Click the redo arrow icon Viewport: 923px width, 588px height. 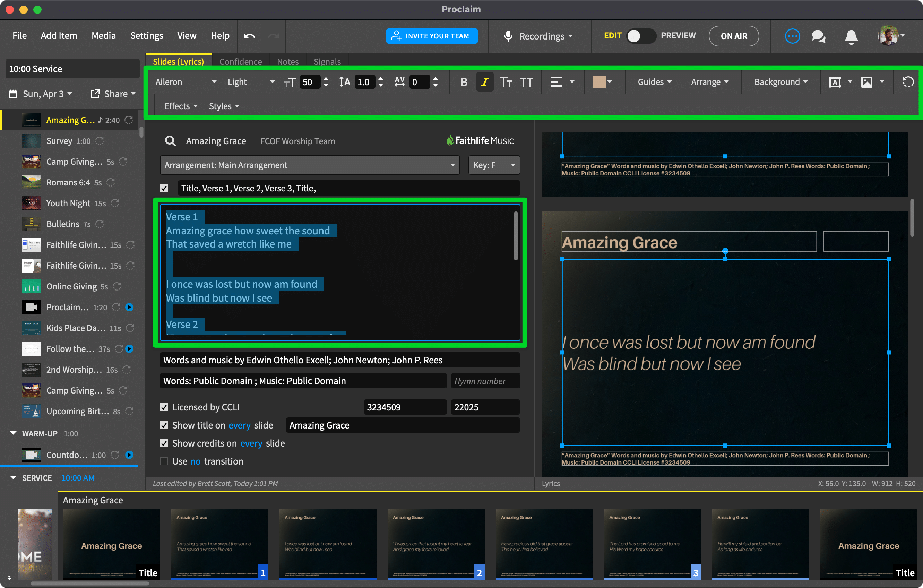tap(273, 36)
